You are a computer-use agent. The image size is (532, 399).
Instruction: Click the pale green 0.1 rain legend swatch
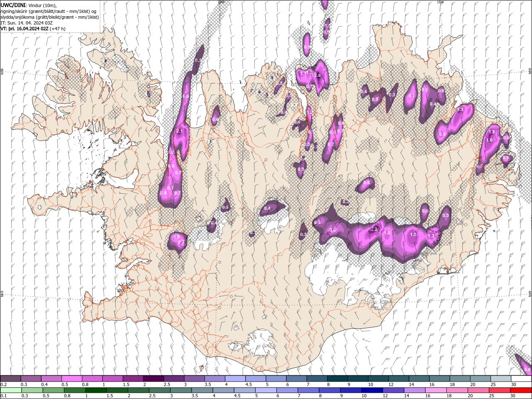click(10, 390)
